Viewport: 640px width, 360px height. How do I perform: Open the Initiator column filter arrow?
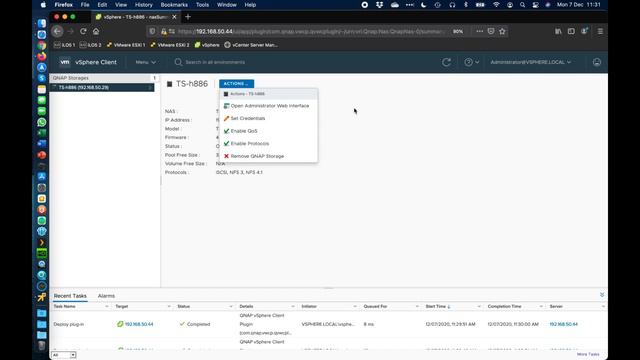coord(354,306)
